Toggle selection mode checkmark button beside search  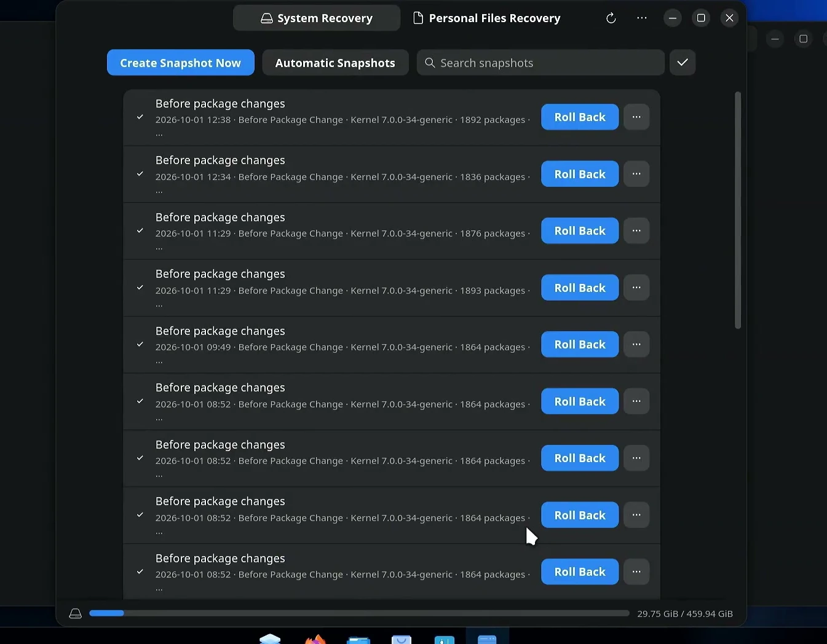[683, 63]
